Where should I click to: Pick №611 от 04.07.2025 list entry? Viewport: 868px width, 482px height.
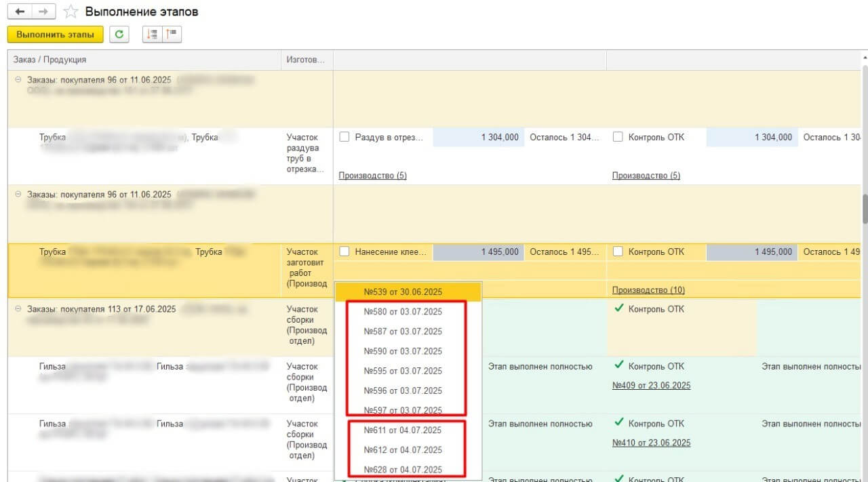click(403, 430)
